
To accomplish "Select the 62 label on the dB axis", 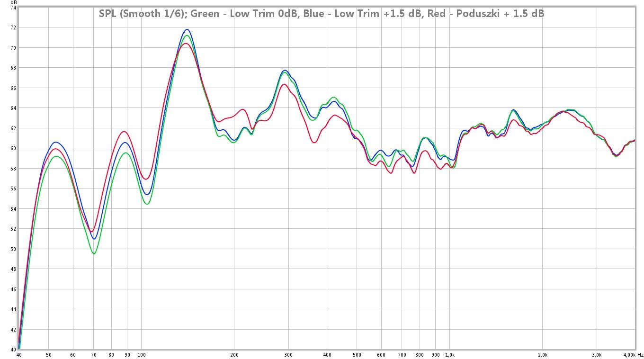I will [x=13, y=128].
